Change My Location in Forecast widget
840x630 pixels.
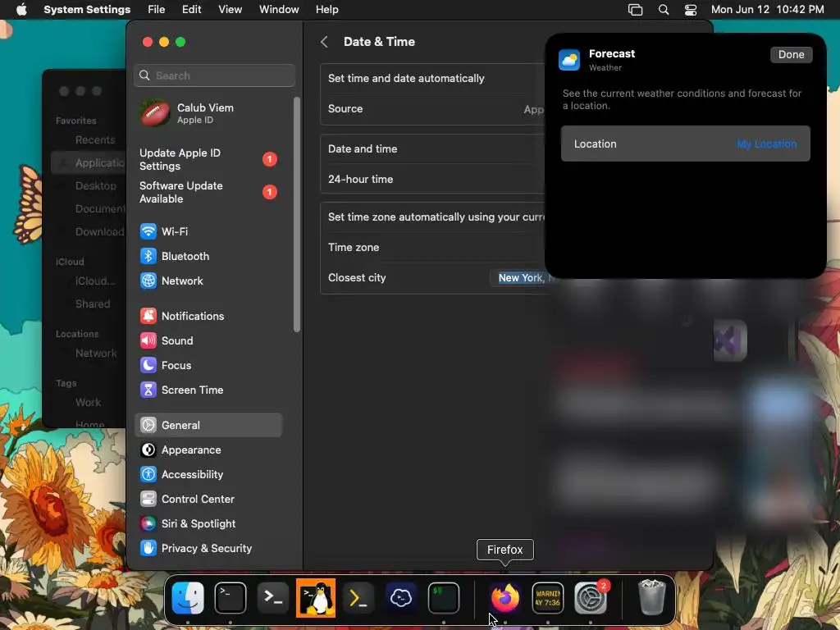[x=766, y=144]
